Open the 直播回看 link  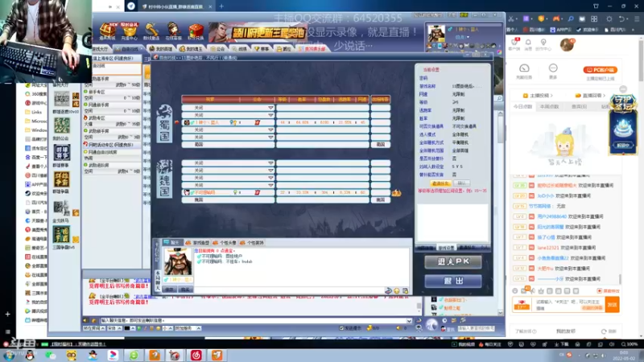591,96
